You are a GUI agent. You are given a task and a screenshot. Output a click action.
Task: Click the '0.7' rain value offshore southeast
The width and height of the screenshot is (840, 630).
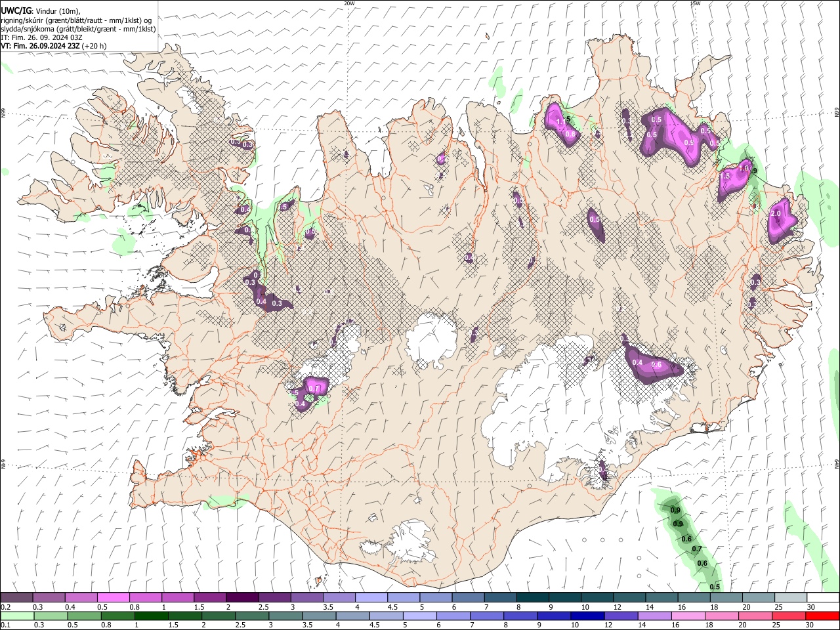point(697,549)
